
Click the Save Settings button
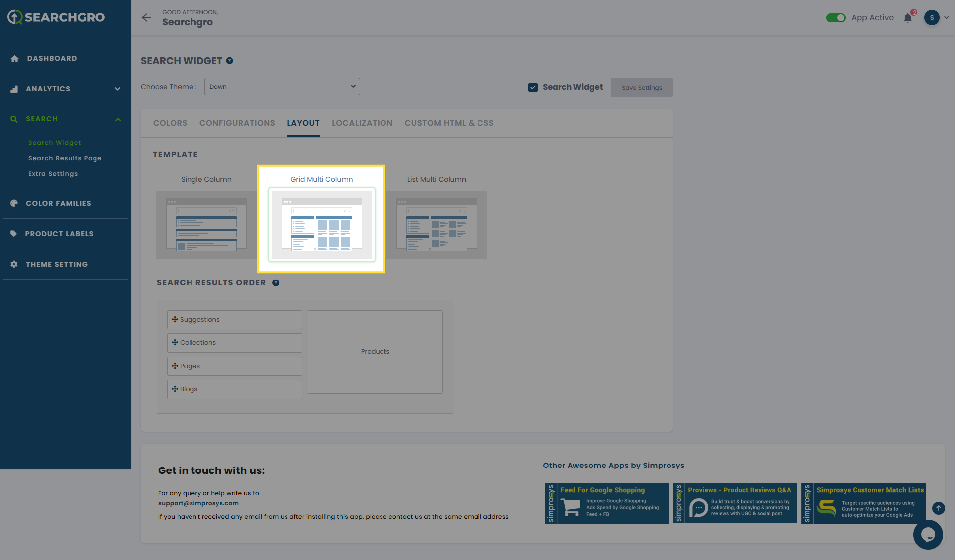642,88
